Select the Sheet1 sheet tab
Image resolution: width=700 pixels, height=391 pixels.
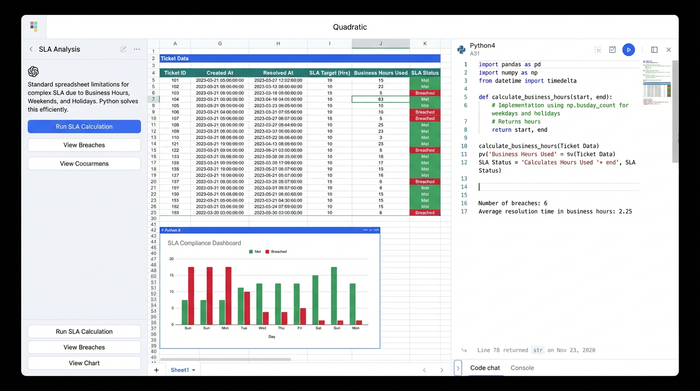coord(179,370)
